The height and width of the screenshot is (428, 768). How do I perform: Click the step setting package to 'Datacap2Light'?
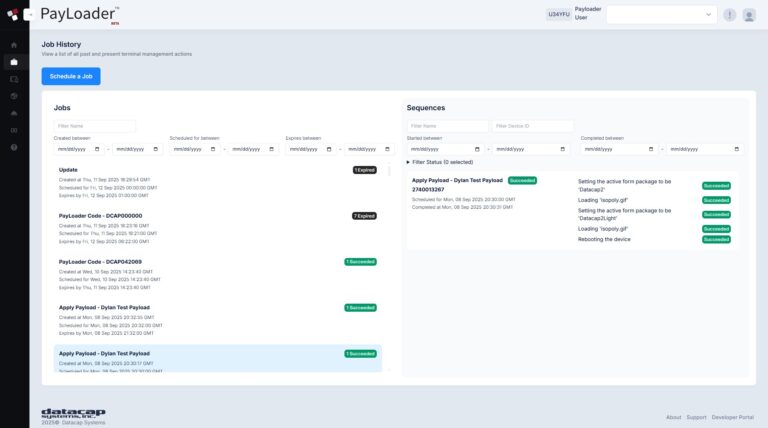(624, 214)
